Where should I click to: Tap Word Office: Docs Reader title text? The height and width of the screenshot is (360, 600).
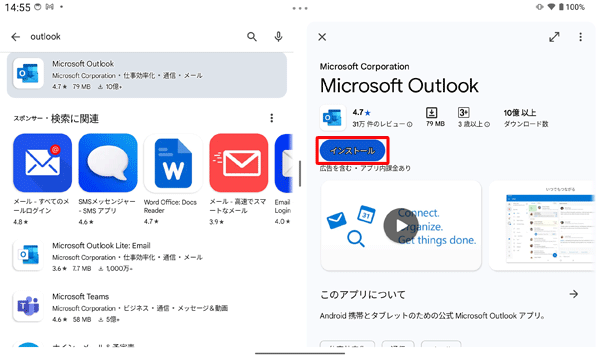[x=170, y=206]
